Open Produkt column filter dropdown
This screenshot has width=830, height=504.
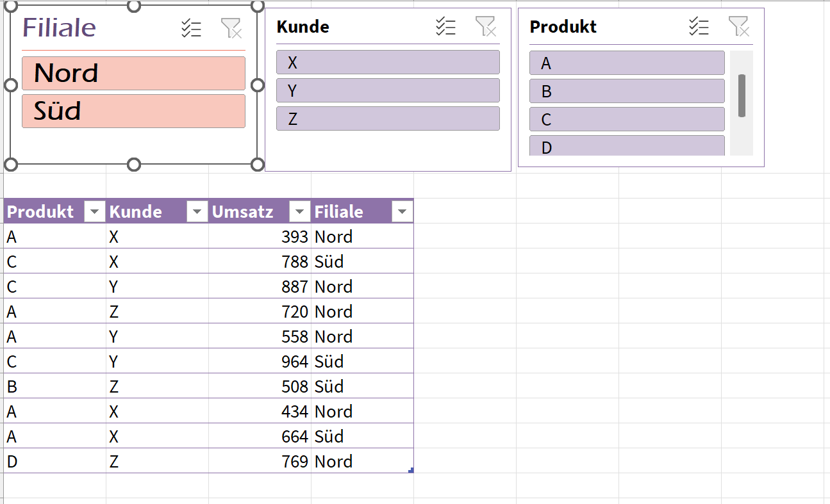pyautogui.click(x=95, y=212)
